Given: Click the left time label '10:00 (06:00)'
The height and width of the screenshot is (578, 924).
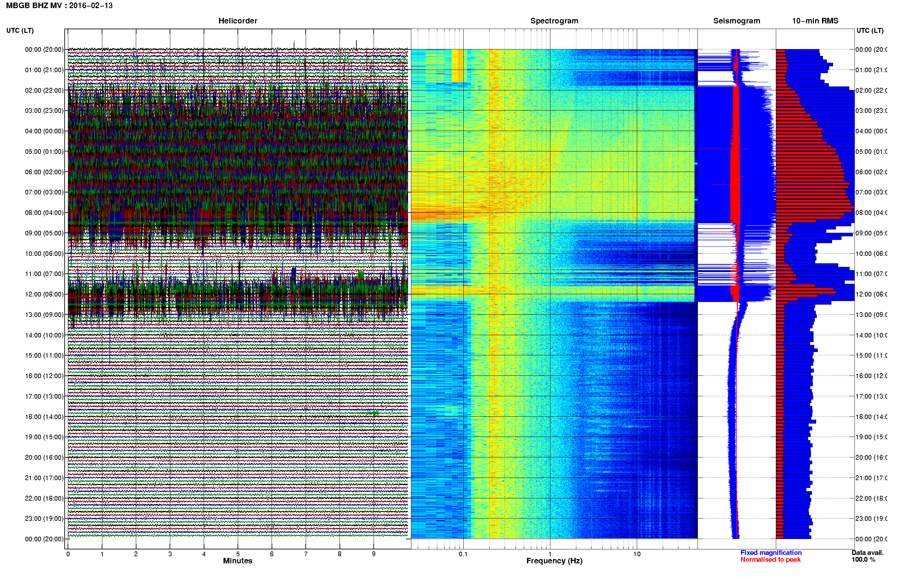Looking at the screenshot, I should pos(44,254).
